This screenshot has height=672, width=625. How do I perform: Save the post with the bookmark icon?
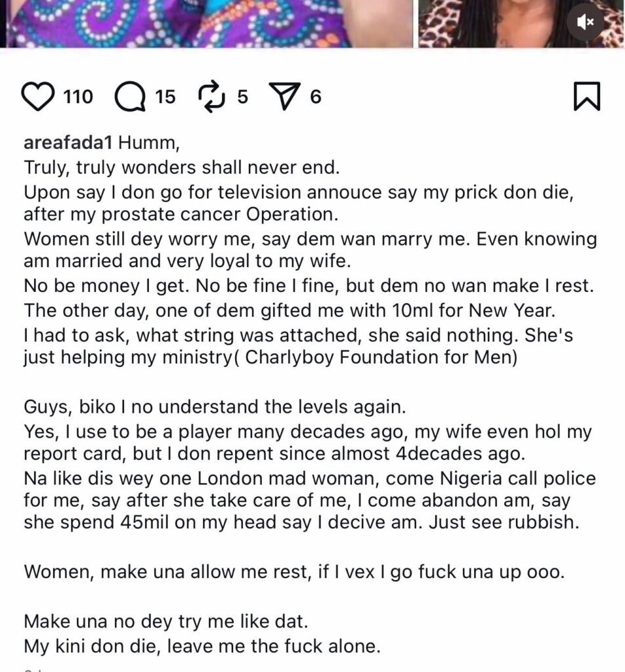tap(586, 98)
